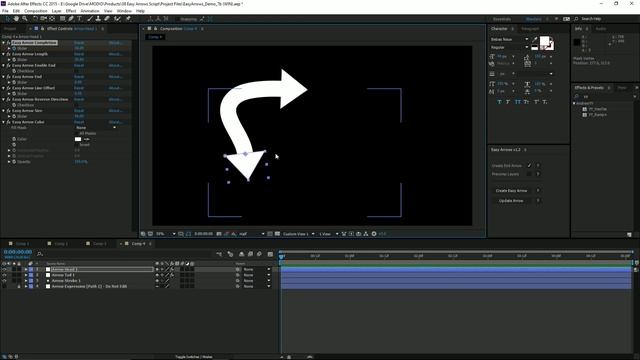Screen dimensions: 640x360
Task: Open the Window menu
Action: tap(124, 11)
